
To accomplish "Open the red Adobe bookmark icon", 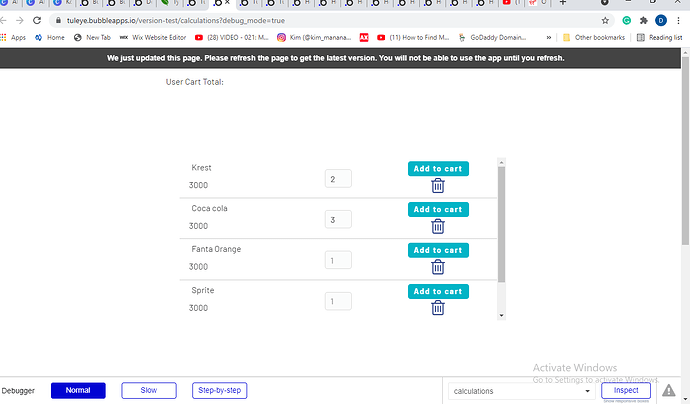I will [x=364, y=37].
